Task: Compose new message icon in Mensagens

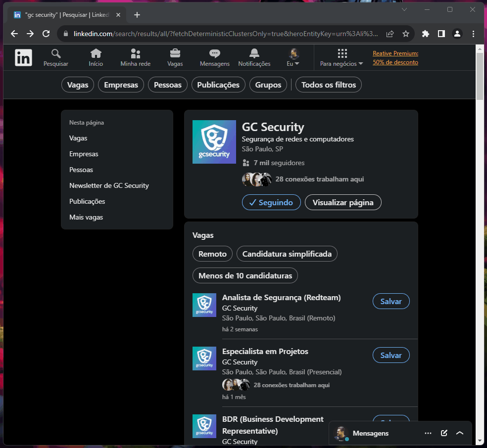Action: point(444,433)
